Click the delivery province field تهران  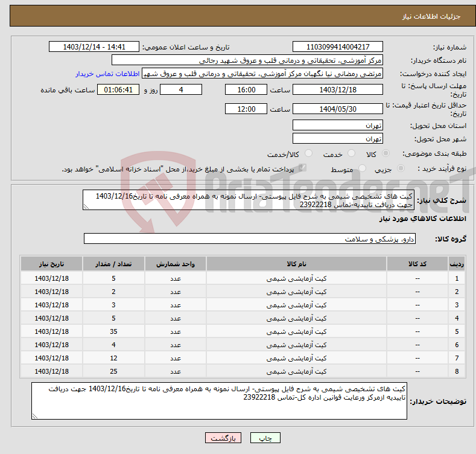point(338,125)
